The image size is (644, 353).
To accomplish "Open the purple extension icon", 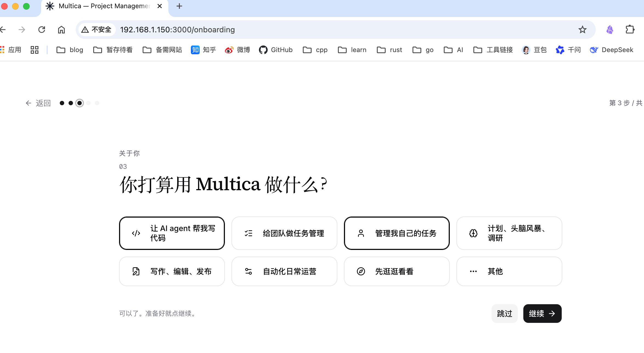I will coord(610,30).
